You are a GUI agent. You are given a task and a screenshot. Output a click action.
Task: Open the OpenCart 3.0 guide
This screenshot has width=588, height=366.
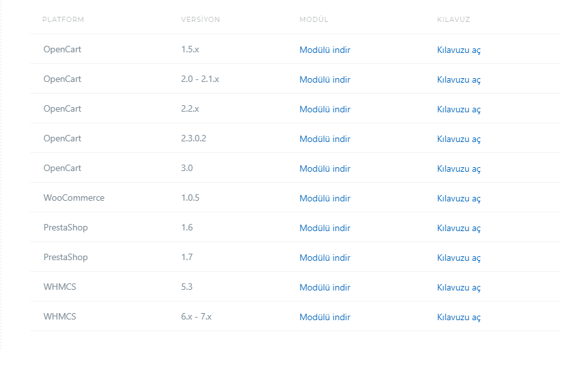click(459, 169)
